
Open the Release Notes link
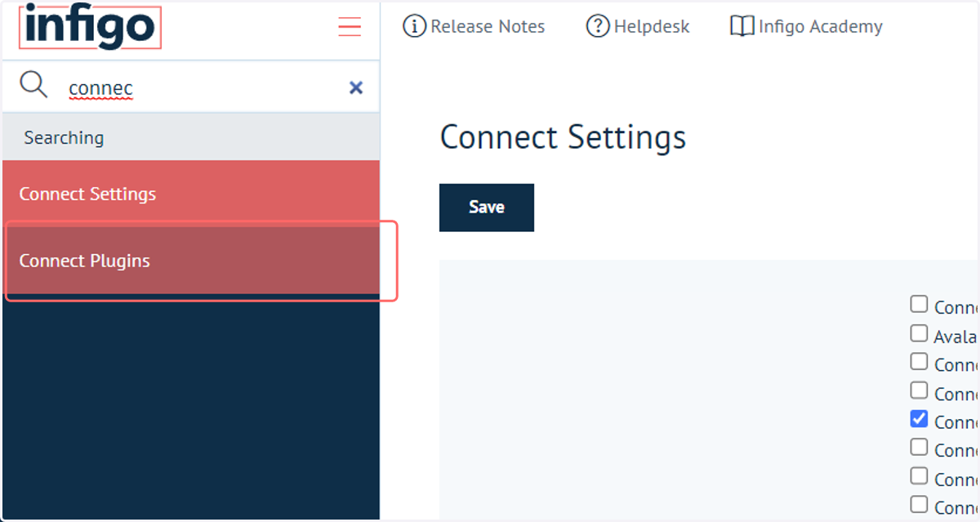(488, 27)
